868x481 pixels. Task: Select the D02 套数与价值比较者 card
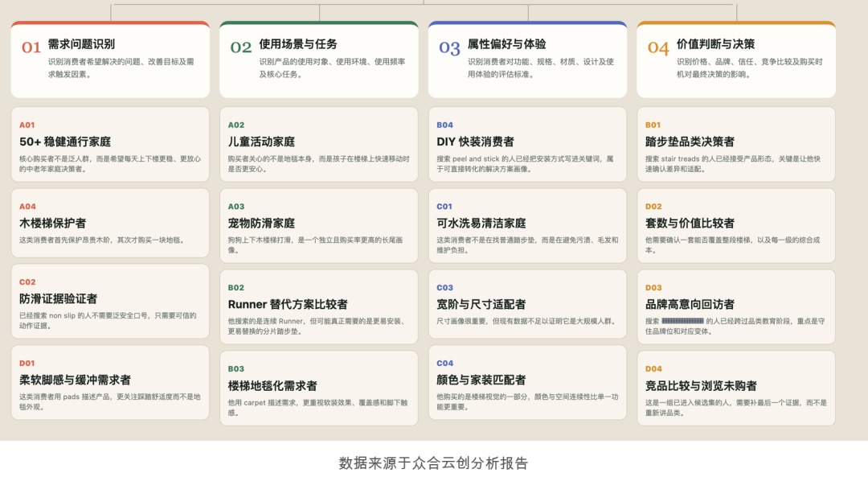point(736,225)
